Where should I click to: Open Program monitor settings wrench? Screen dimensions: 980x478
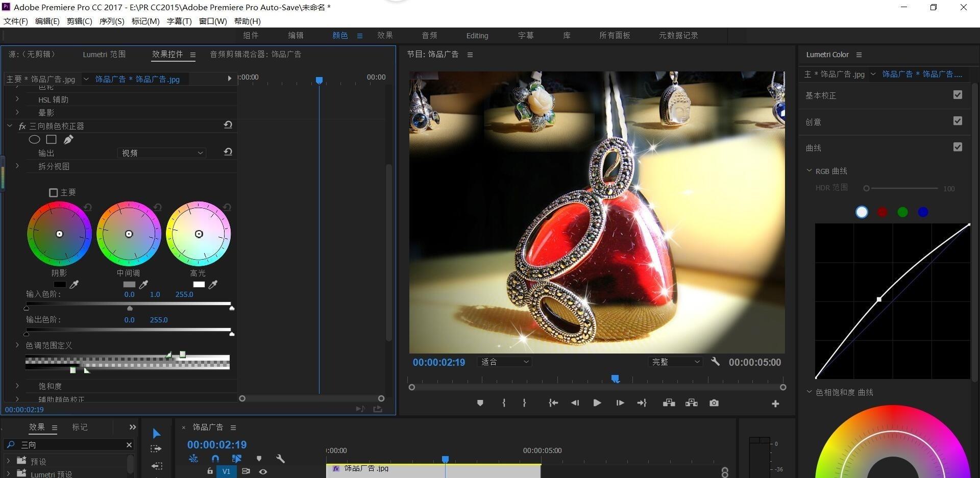click(x=716, y=362)
